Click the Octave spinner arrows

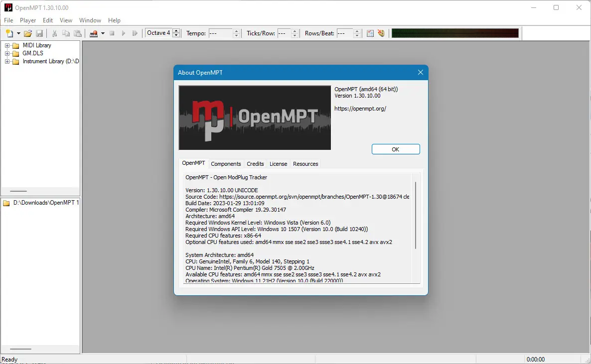pos(176,33)
